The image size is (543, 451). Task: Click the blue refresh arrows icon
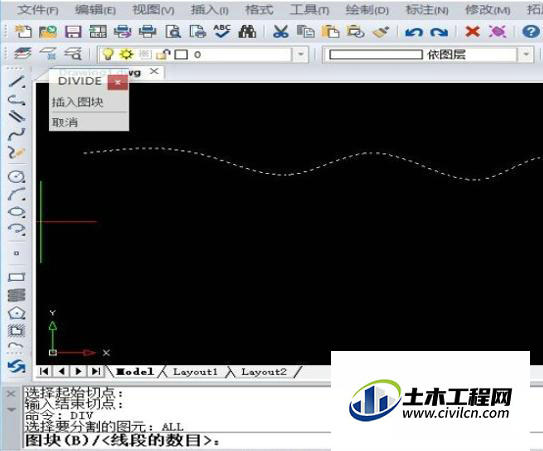pyautogui.click(x=17, y=366)
